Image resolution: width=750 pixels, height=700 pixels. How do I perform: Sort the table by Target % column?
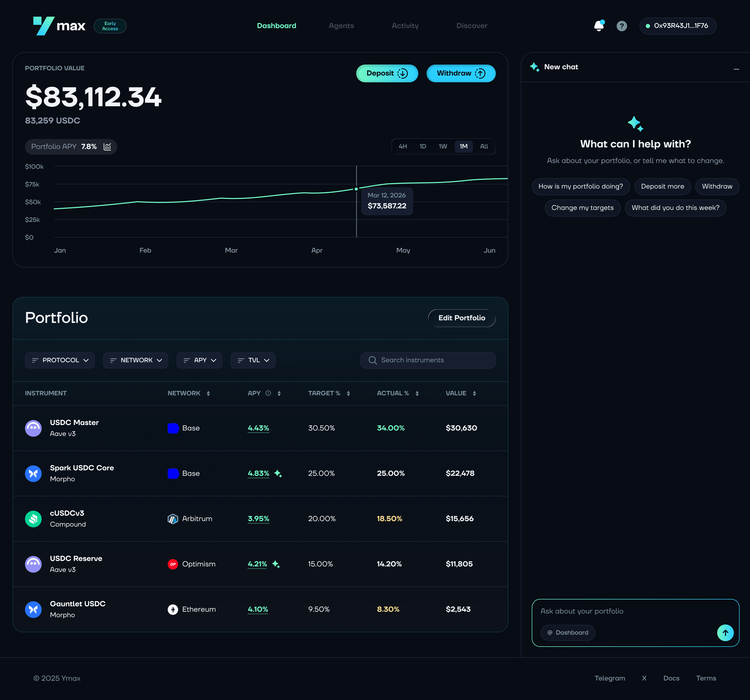tap(348, 394)
